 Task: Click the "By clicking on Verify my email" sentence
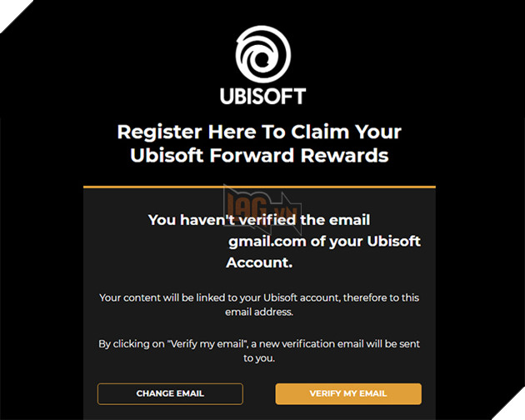(x=167, y=342)
